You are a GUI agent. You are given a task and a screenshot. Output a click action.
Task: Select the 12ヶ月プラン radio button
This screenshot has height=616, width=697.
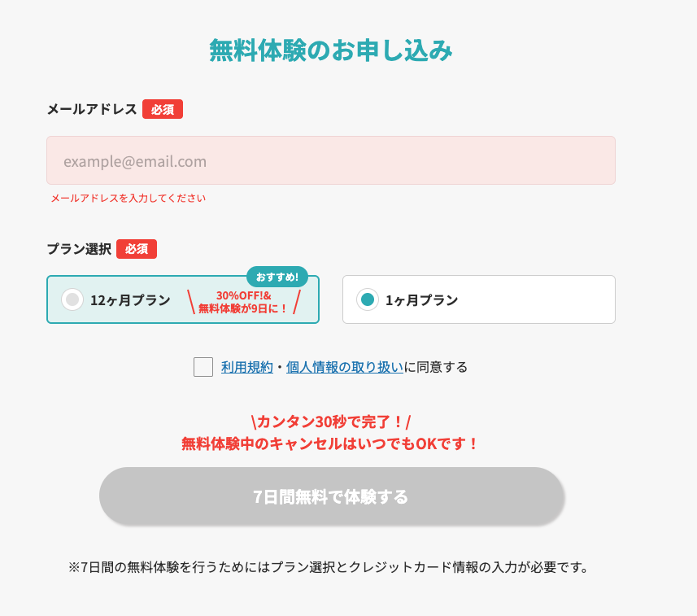pos(72,299)
